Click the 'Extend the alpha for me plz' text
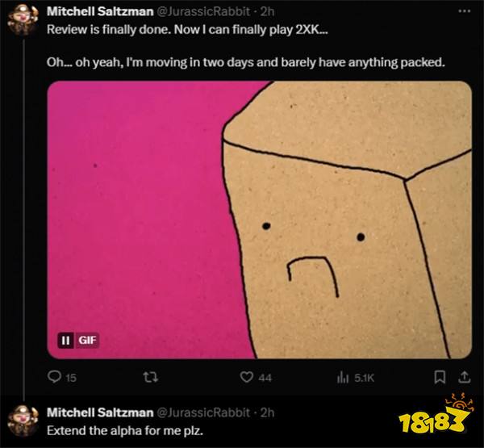 pos(125,431)
